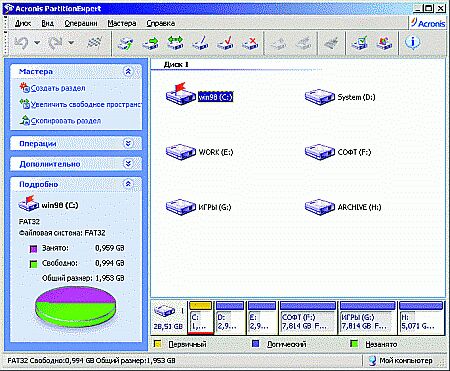Click the yellow Первичный legend swatch
Screen dimensions: 450x371
coord(157,344)
